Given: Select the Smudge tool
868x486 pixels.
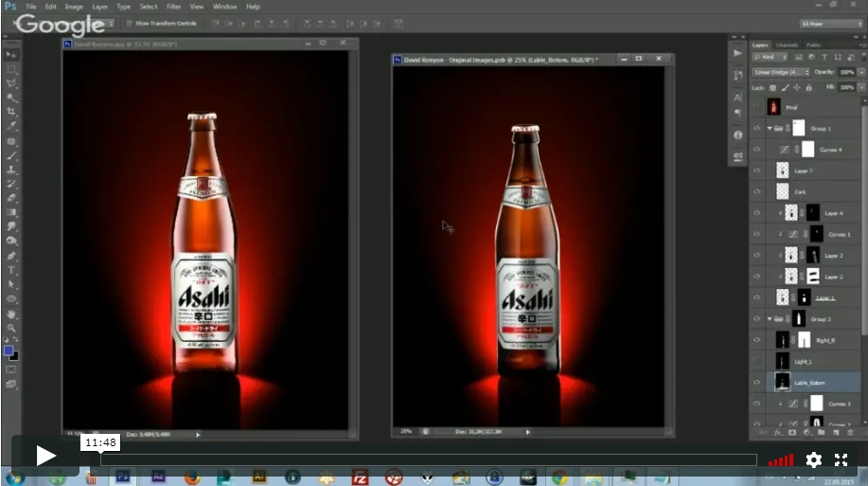Looking at the screenshot, I should click(11, 226).
